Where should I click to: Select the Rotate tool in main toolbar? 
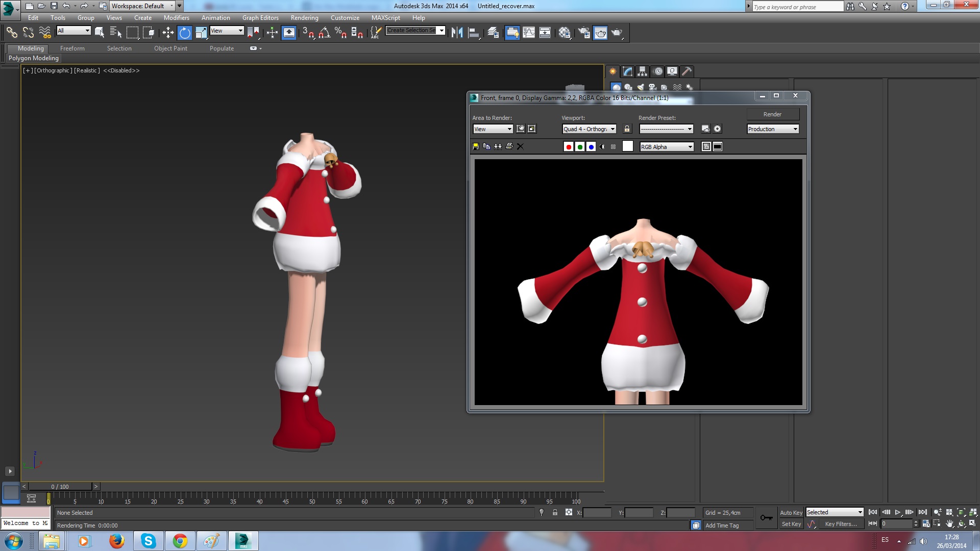pyautogui.click(x=184, y=33)
